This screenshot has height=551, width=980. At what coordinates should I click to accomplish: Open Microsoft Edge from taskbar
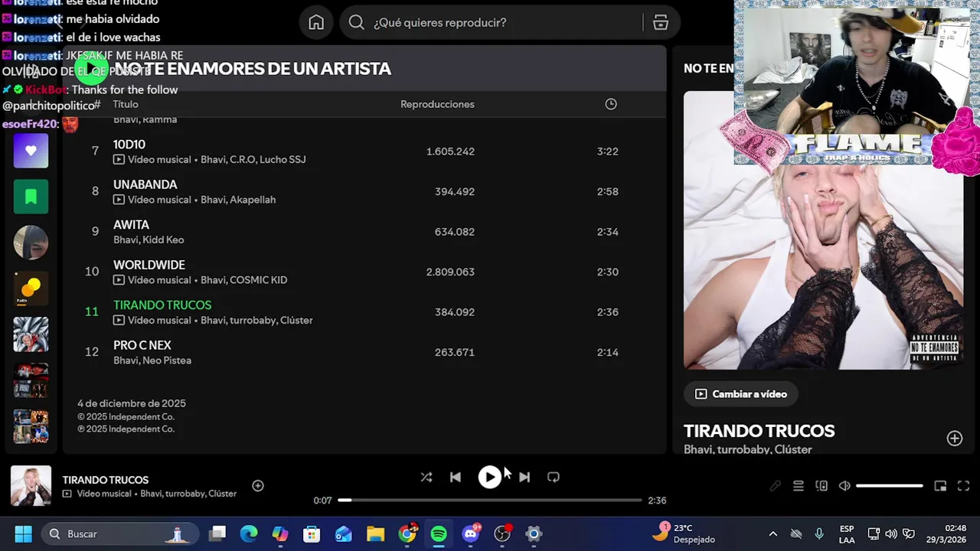[249, 533]
